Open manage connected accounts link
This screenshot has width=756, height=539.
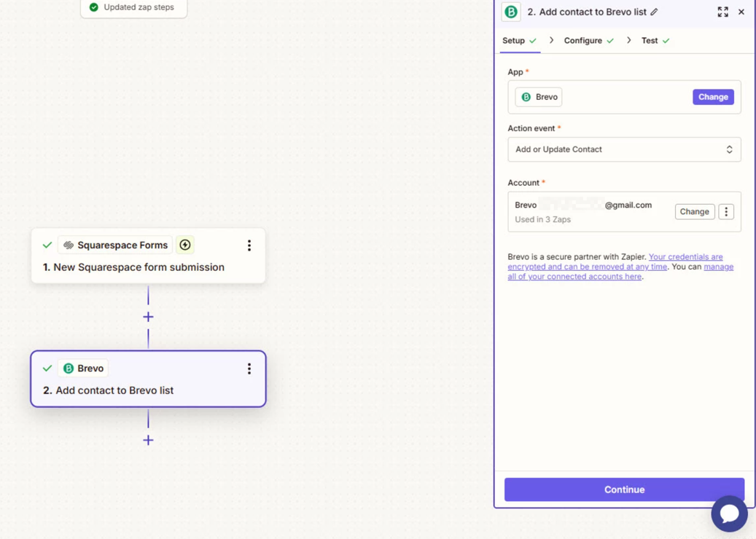(x=574, y=277)
